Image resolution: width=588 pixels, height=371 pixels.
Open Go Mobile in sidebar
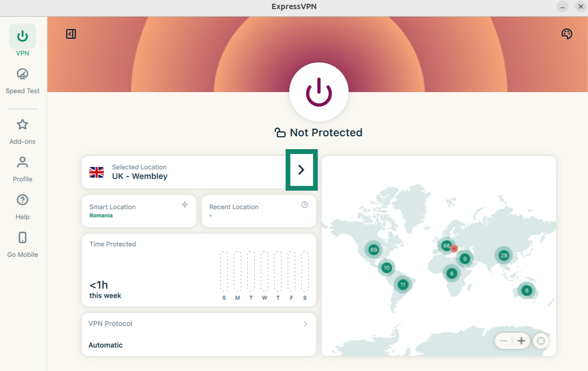[23, 244]
